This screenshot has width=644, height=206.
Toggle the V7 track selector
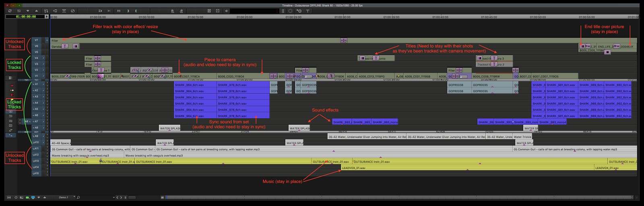[36, 40]
